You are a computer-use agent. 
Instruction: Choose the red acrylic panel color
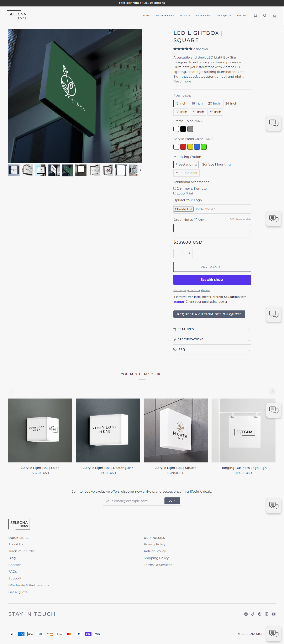click(183, 147)
